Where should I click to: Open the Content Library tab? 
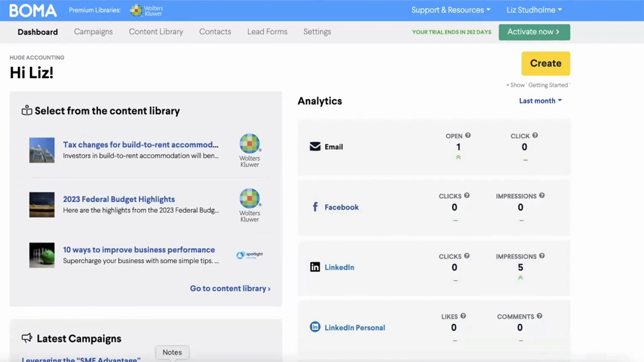(x=156, y=32)
